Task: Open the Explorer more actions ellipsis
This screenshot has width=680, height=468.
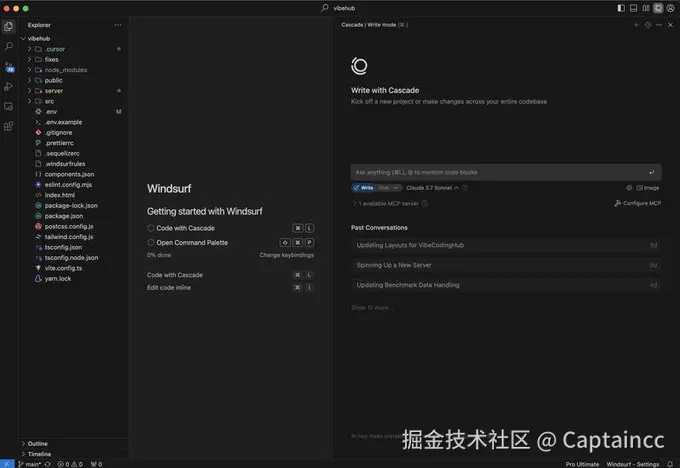Action: tap(118, 25)
